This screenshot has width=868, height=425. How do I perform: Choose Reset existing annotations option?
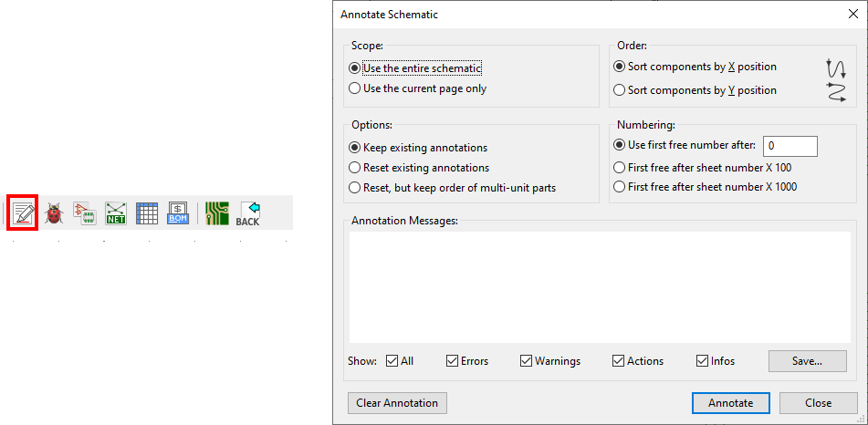[x=420, y=168]
